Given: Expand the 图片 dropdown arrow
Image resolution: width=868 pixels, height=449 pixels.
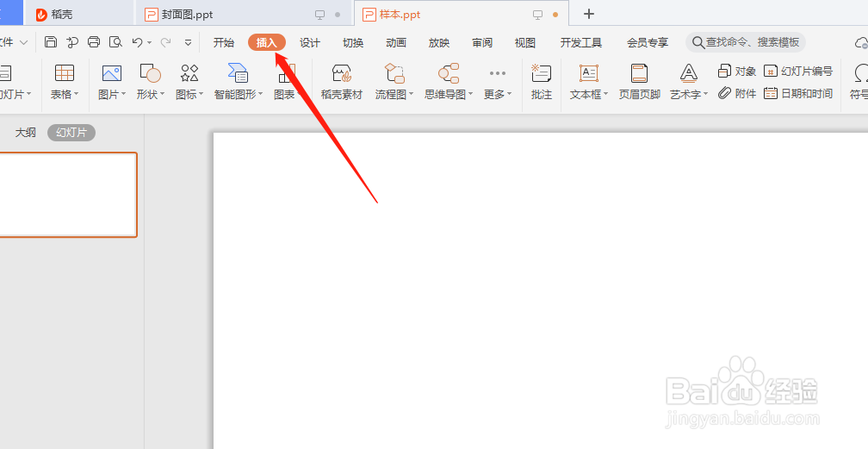Looking at the screenshot, I should click(123, 94).
